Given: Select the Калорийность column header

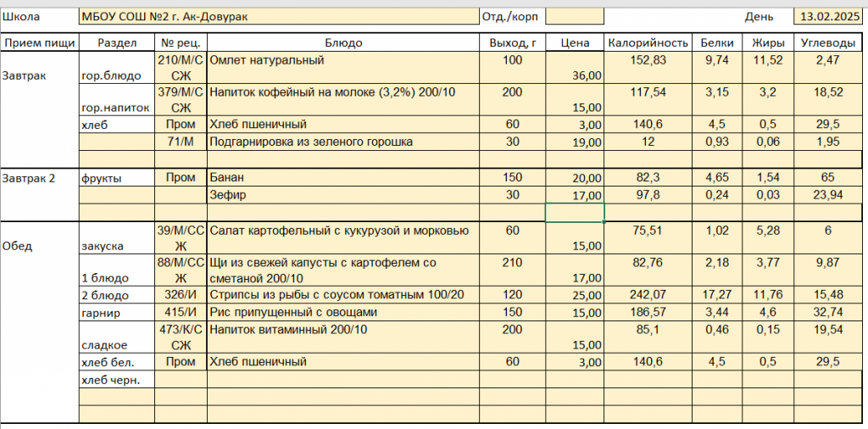Looking at the screenshot, I should tap(646, 42).
